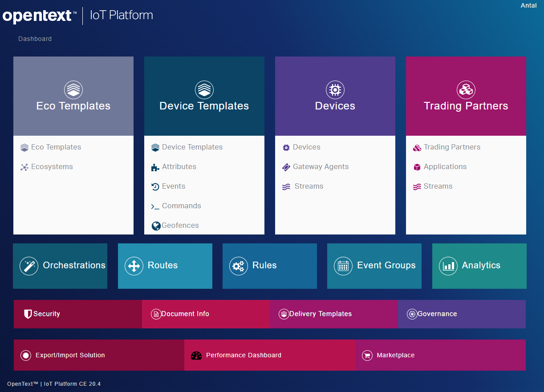
Task: Click the Trading Partners cubes icon in tile
Action: [x=466, y=90]
